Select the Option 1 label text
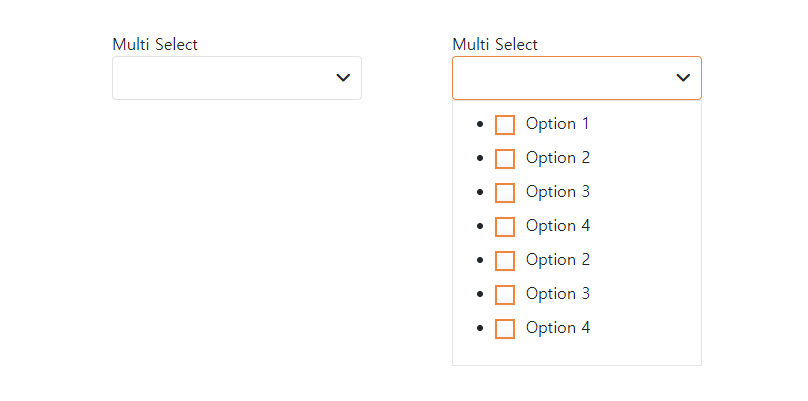 557,124
